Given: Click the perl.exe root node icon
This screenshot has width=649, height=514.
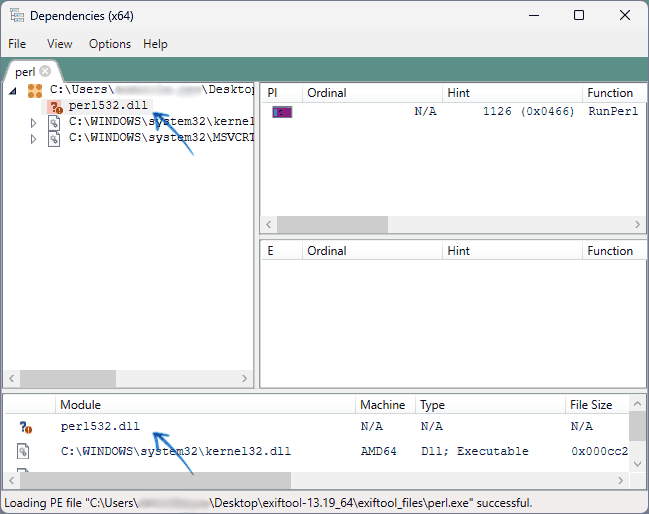Looking at the screenshot, I should (35, 90).
